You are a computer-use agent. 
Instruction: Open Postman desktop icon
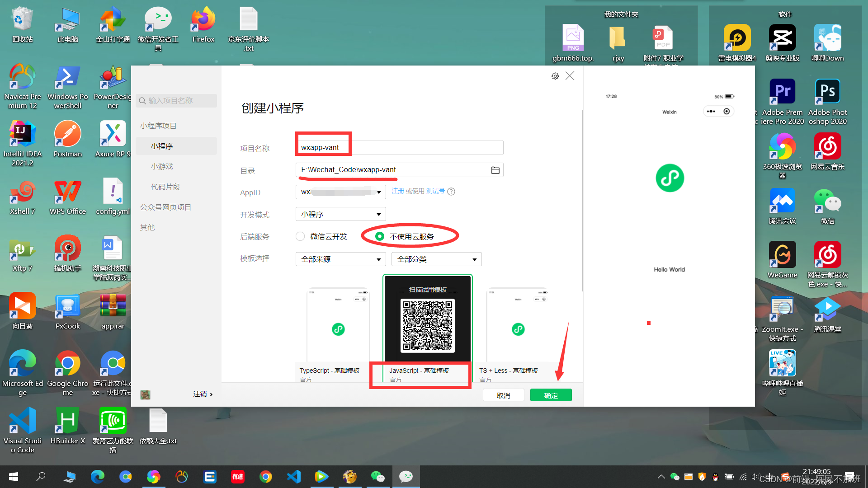pos(68,139)
